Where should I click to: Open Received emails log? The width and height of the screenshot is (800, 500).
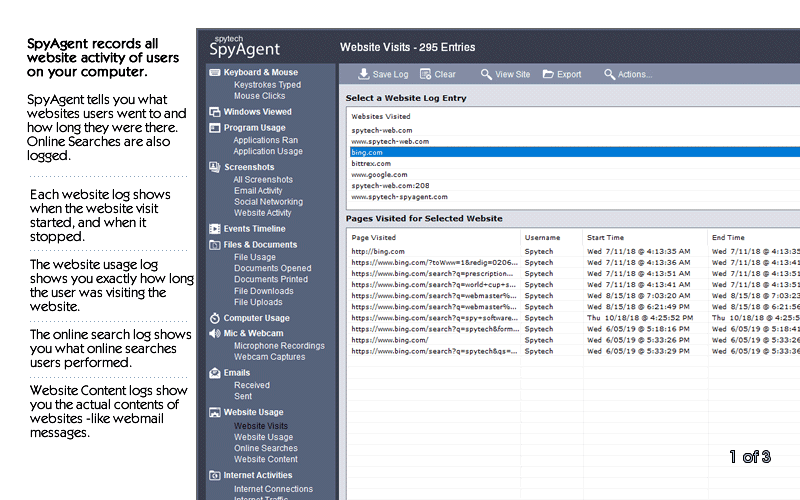point(252,385)
